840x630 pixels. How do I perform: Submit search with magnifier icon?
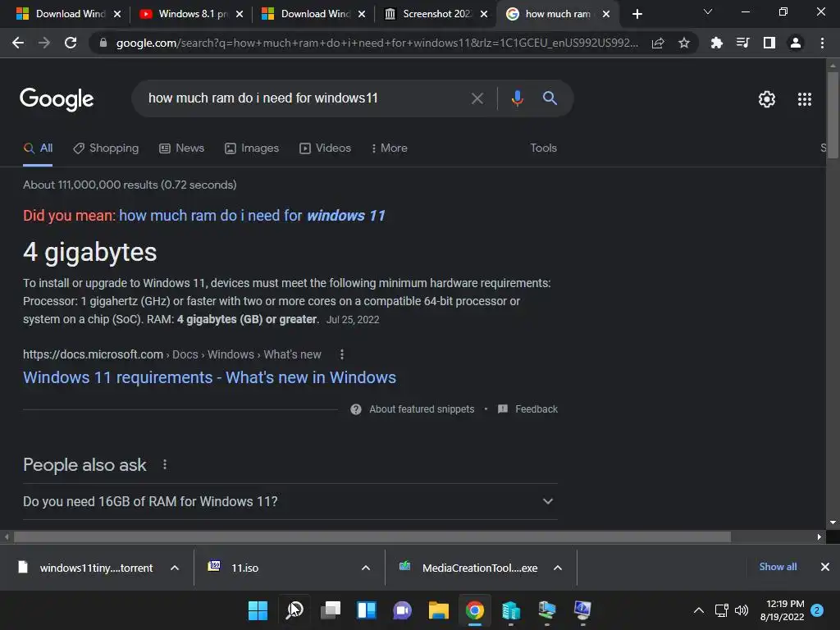point(550,98)
